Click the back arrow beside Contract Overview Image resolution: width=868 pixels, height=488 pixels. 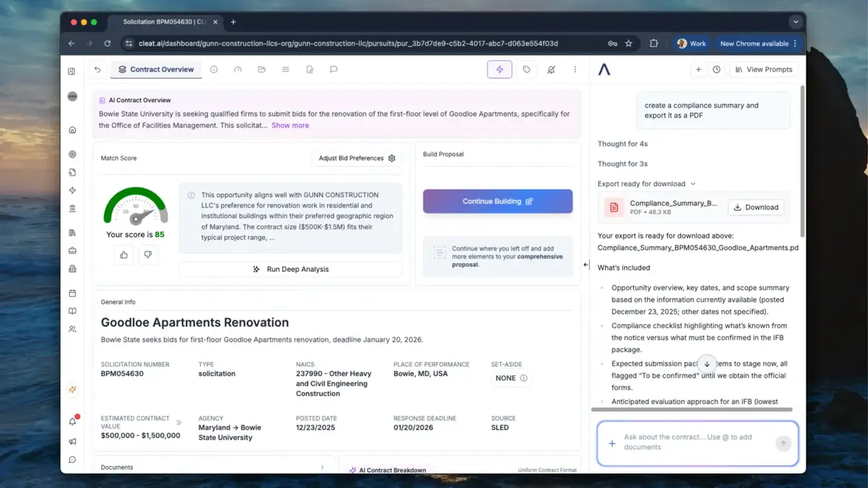(x=98, y=69)
